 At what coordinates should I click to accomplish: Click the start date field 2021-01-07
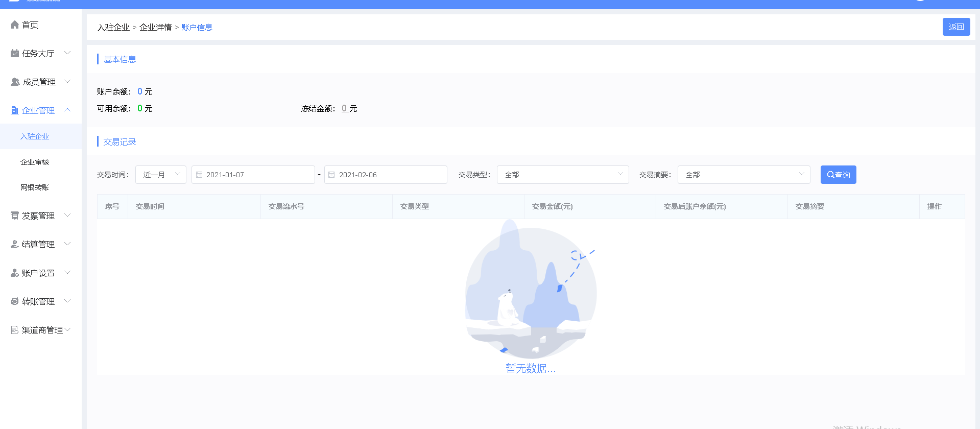coord(253,175)
